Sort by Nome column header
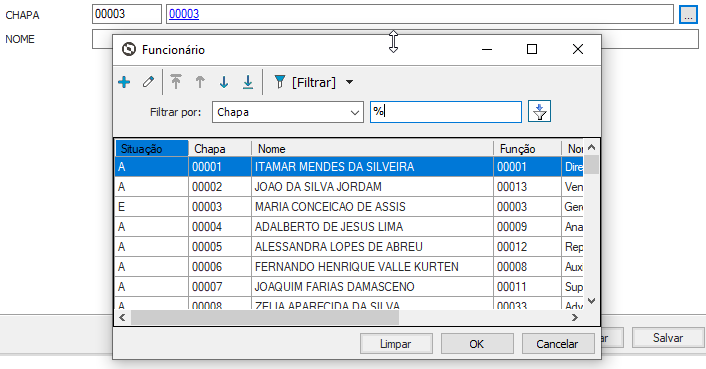This screenshot has height=369, width=706. [x=372, y=148]
